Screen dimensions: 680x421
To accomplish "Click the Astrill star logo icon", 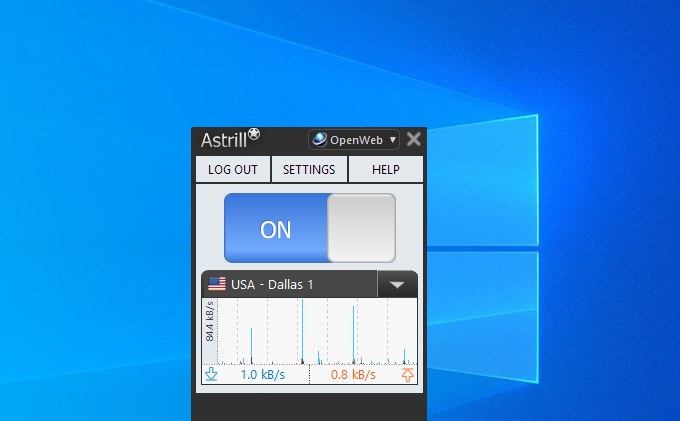I will click(x=254, y=134).
